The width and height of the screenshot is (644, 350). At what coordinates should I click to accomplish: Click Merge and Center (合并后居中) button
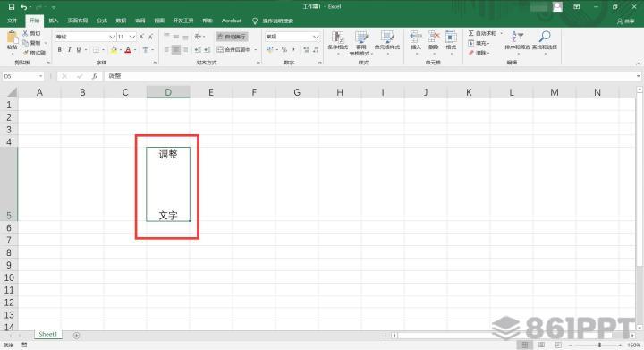[x=234, y=50]
